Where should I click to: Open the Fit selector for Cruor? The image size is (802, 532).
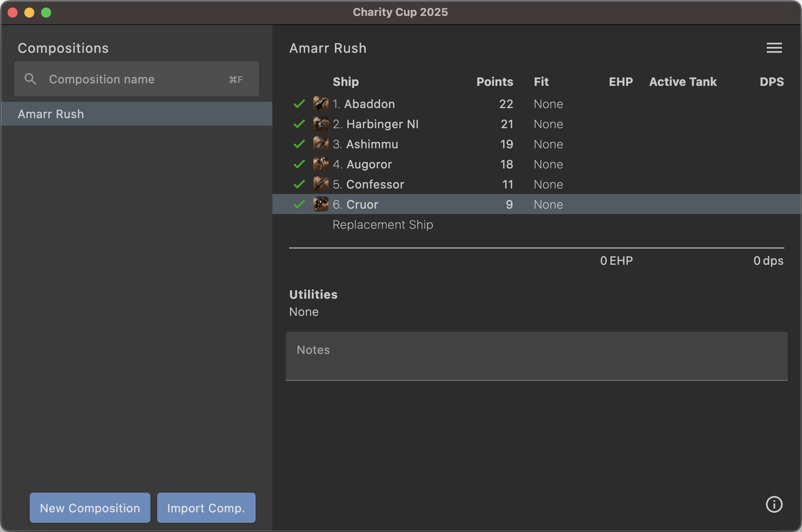548,204
